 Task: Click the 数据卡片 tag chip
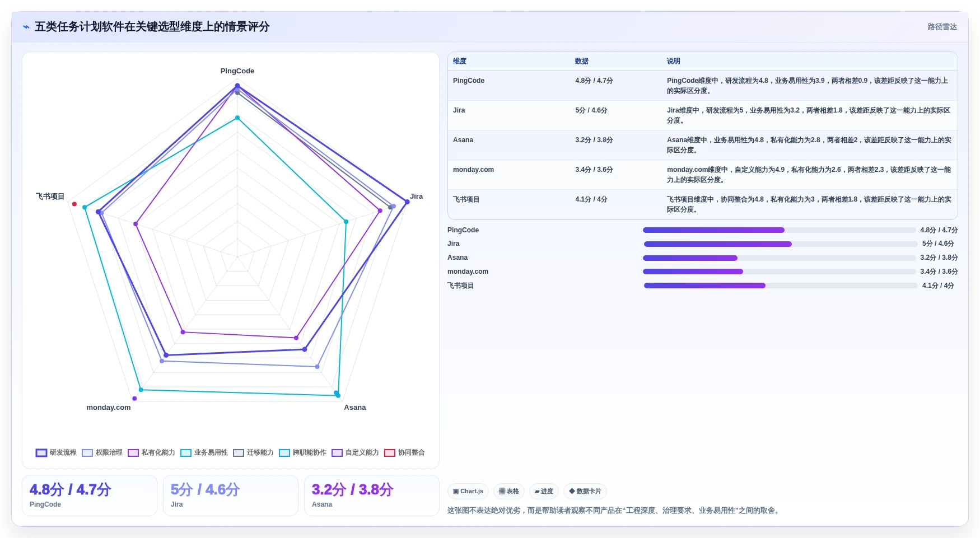[x=585, y=492]
